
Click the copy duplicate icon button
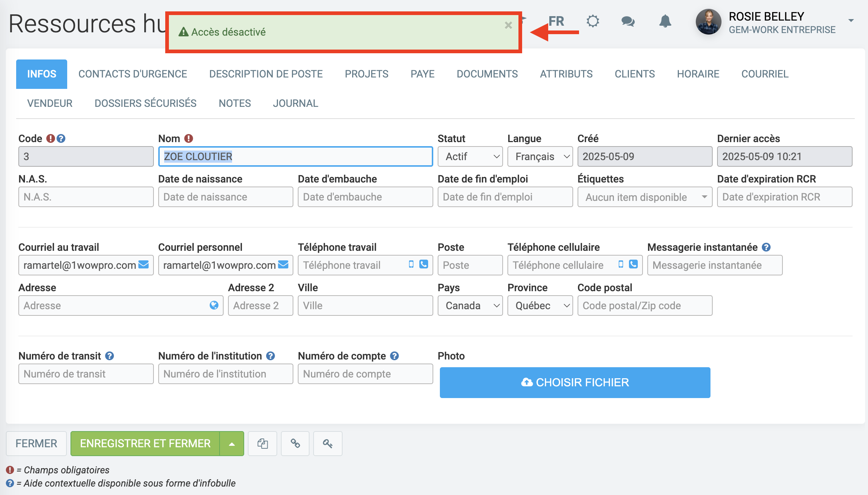tap(263, 444)
